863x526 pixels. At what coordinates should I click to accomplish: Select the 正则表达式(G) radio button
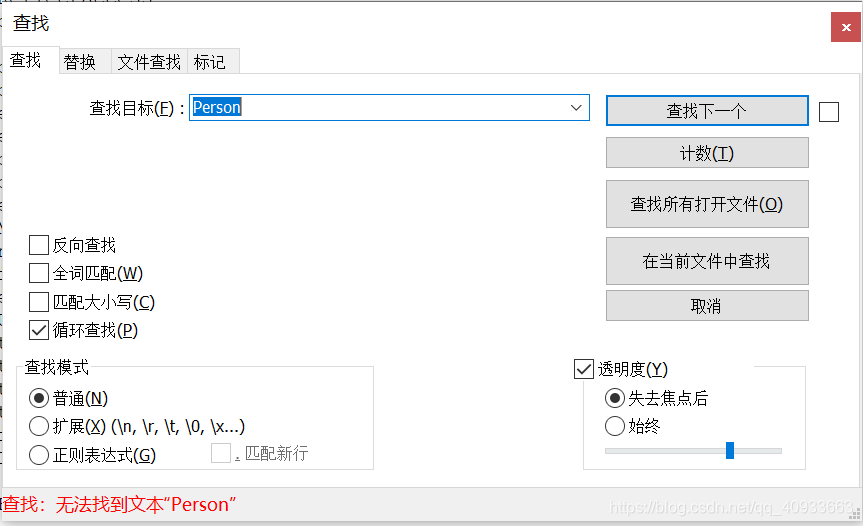tap(39, 454)
